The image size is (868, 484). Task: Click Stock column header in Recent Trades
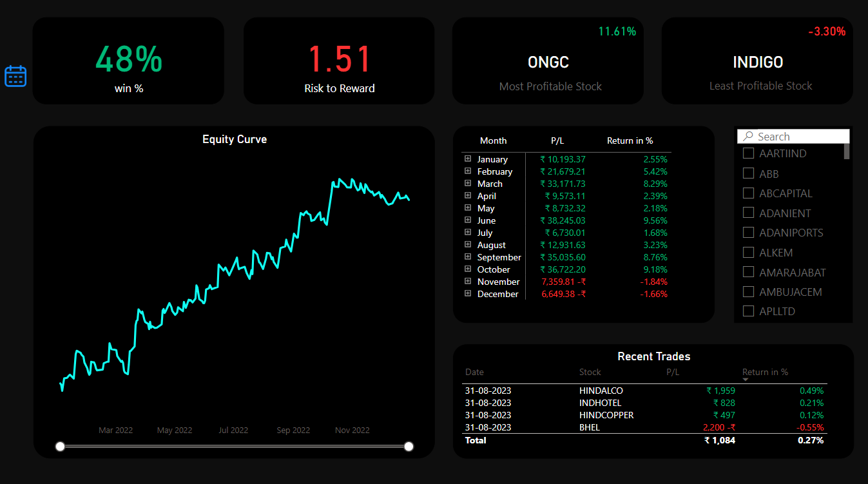coord(590,372)
